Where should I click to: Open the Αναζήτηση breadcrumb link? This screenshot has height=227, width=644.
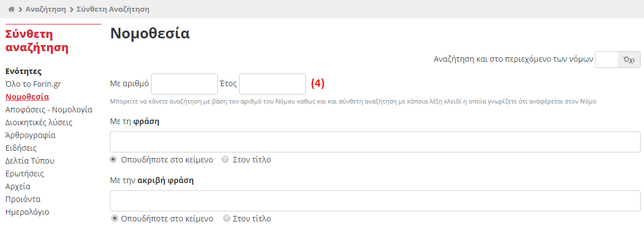pyautogui.click(x=46, y=9)
